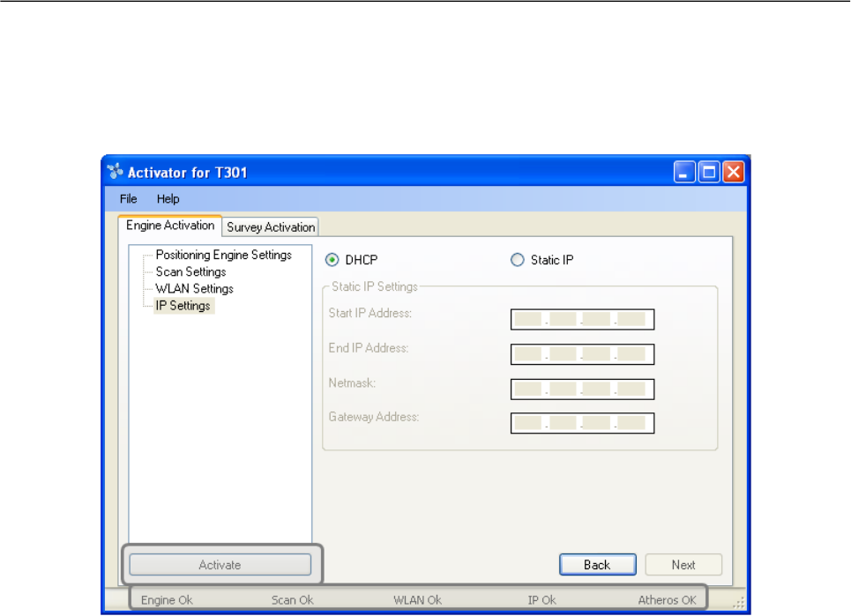
Task: Select IP Settings in tree
Action: [183, 306]
